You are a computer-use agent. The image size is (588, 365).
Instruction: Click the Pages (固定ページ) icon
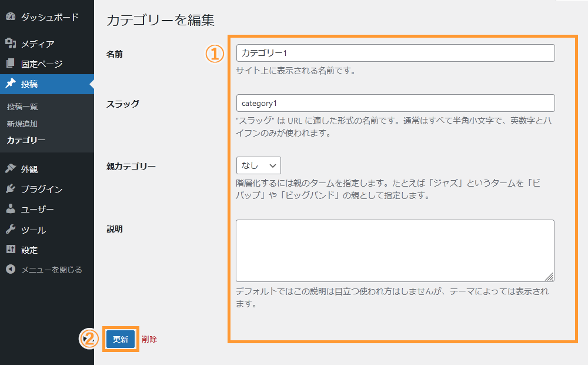pyautogui.click(x=10, y=62)
